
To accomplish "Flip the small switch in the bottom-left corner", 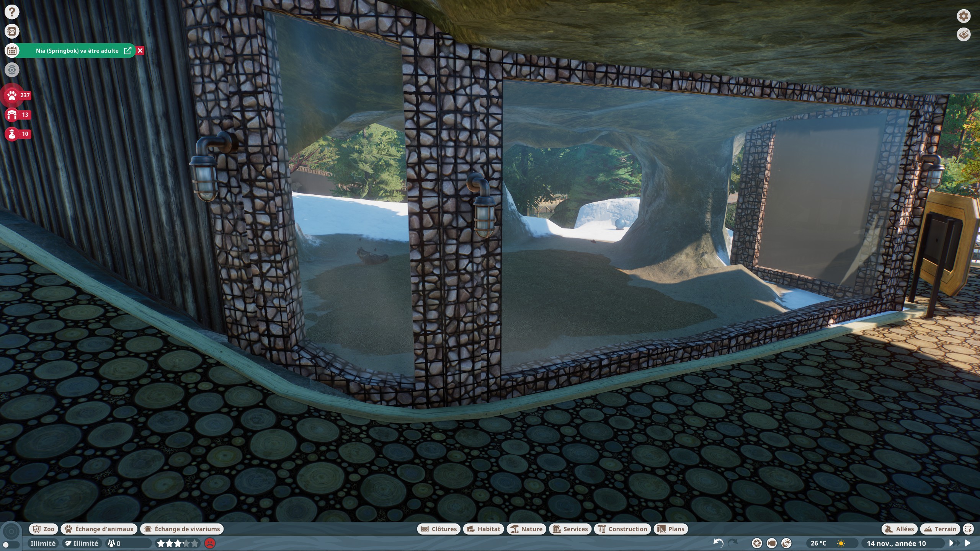I will pyautogui.click(x=11, y=544).
